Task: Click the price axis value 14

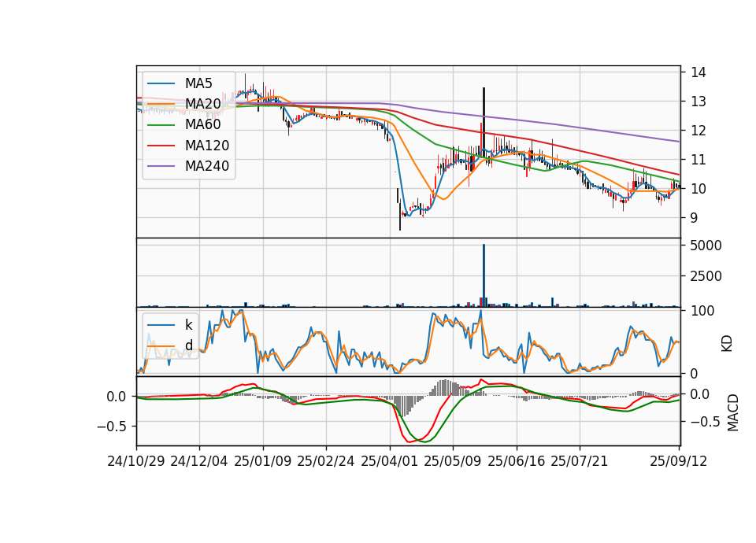Action: [x=699, y=72]
